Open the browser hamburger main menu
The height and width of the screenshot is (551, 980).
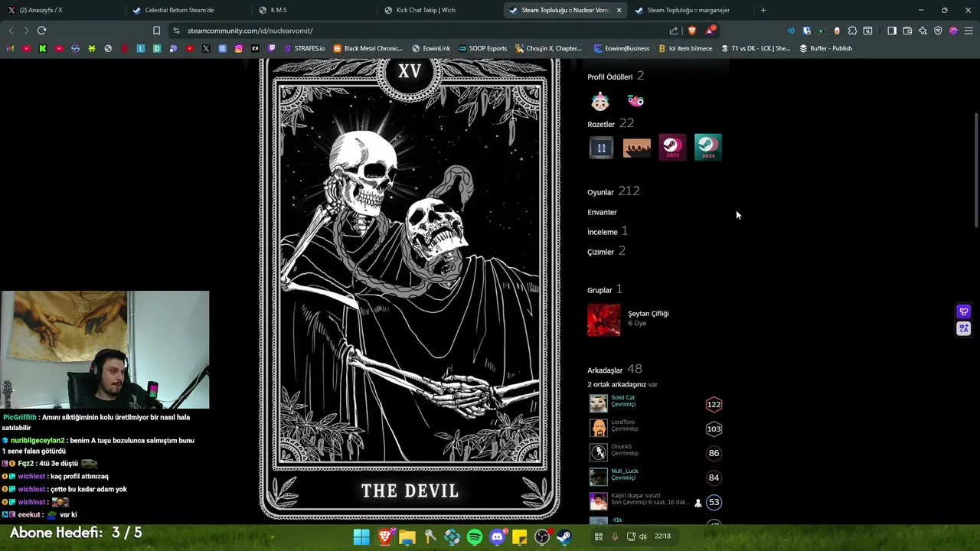pos(969,31)
